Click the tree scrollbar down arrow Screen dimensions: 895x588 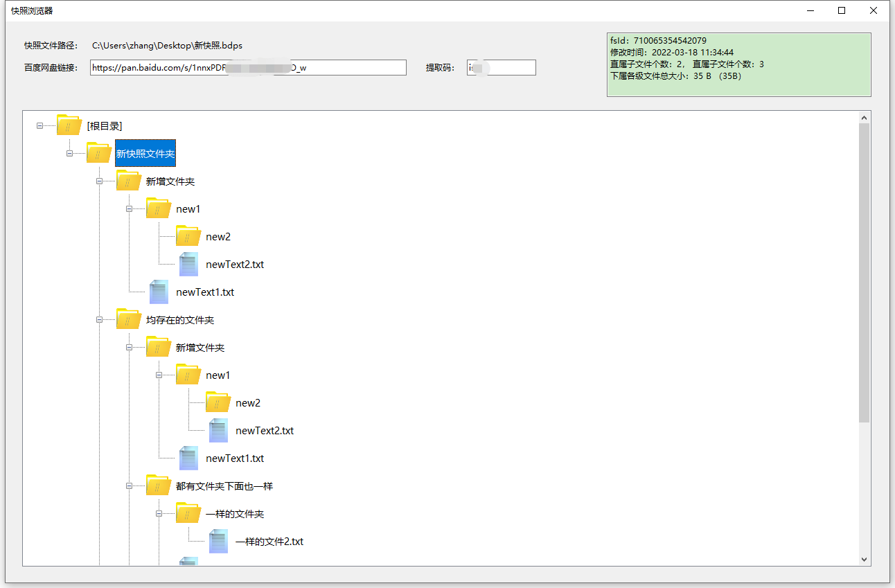tap(864, 559)
